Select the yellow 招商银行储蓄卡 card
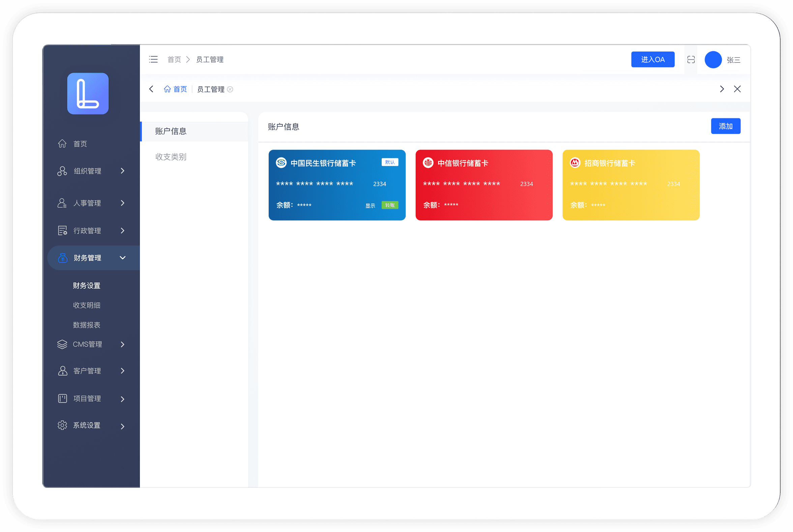The height and width of the screenshot is (532, 793). [631, 185]
